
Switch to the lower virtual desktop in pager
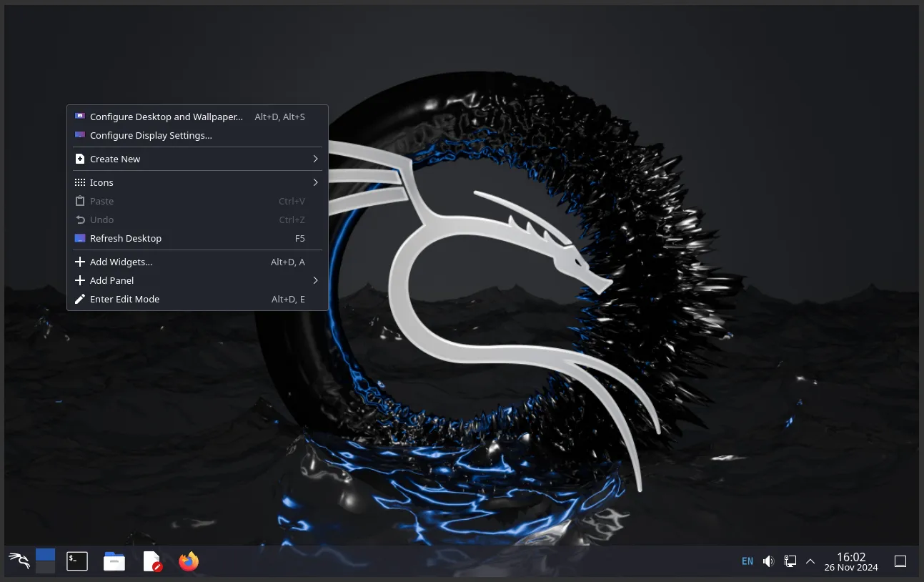[46, 568]
